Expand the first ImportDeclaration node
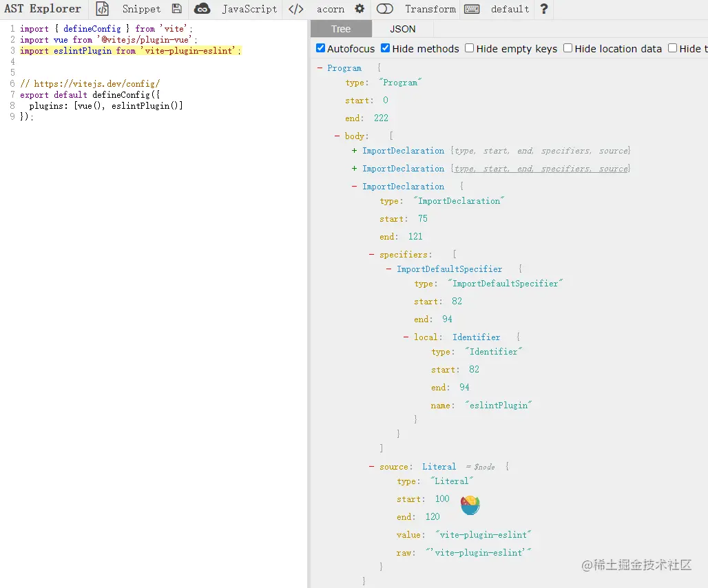708x588 pixels. pyautogui.click(x=354, y=151)
